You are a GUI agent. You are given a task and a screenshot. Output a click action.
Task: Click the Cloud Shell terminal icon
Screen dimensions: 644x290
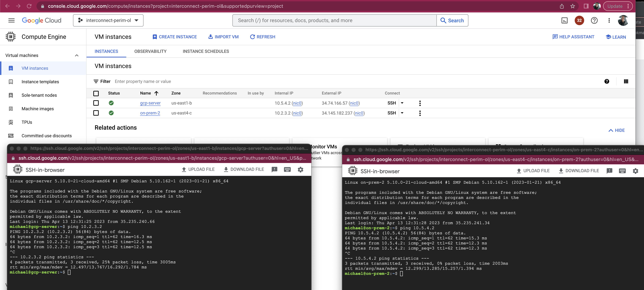564,20
